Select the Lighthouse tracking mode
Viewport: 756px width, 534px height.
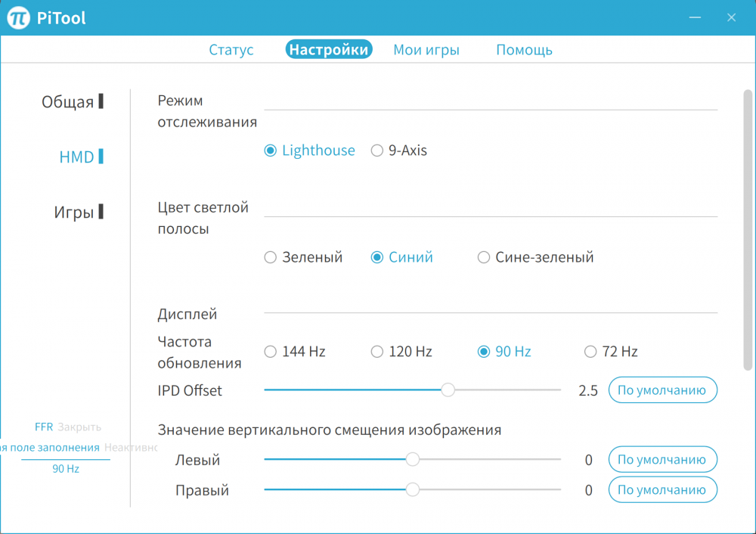tap(270, 151)
